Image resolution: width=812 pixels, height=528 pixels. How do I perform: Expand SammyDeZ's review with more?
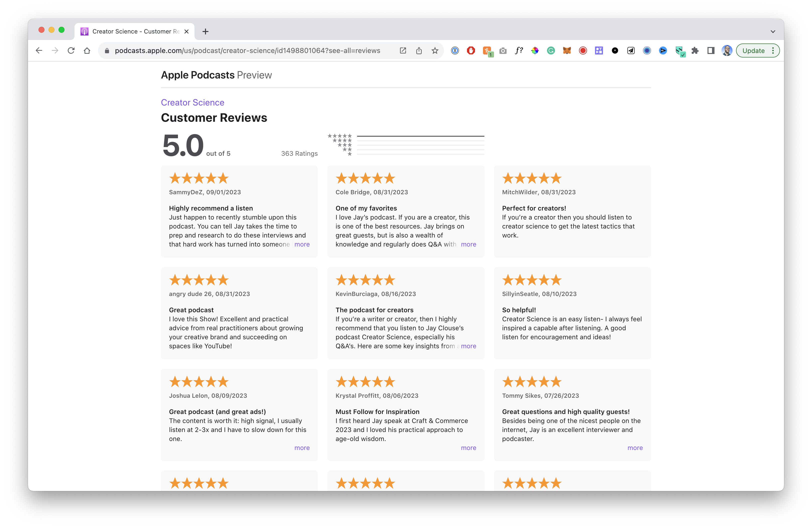[x=302, y=244]
